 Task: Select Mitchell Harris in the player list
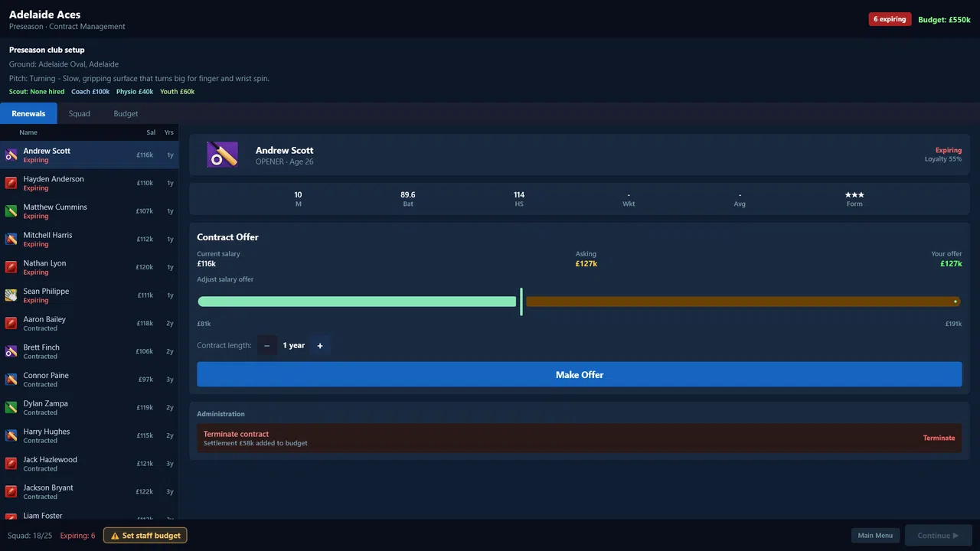tap(89, 239)
